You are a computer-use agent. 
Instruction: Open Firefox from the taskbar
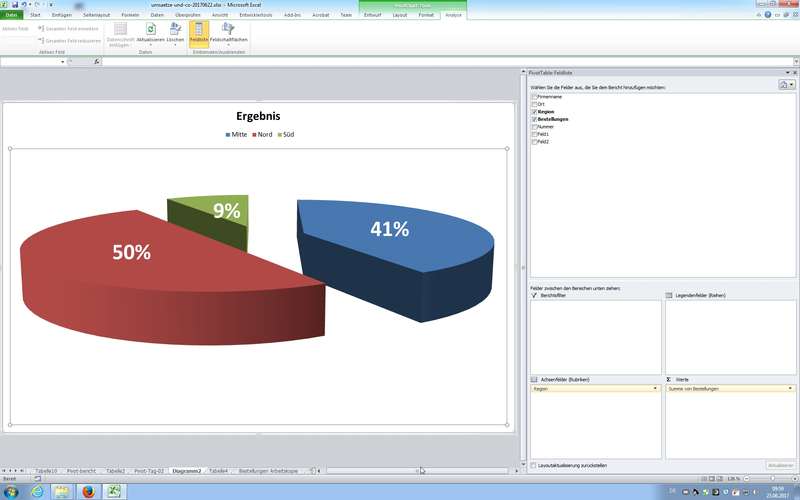tap(88, 492)
